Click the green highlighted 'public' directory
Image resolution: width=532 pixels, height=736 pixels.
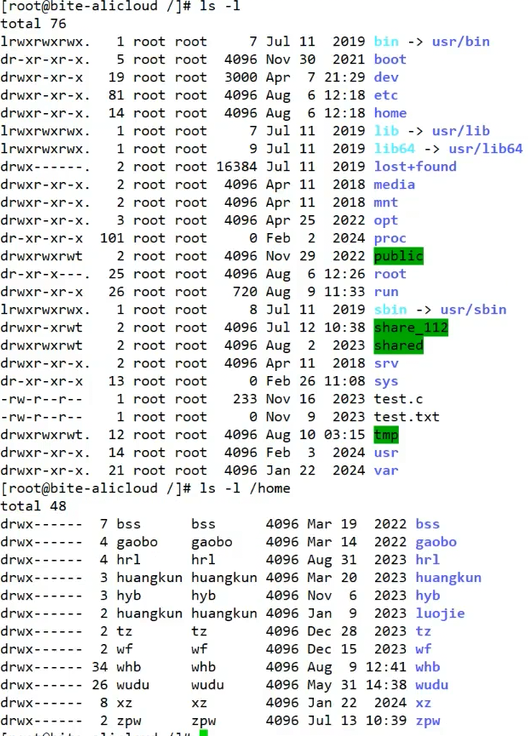pyautogui.click(x=399, y=256)
